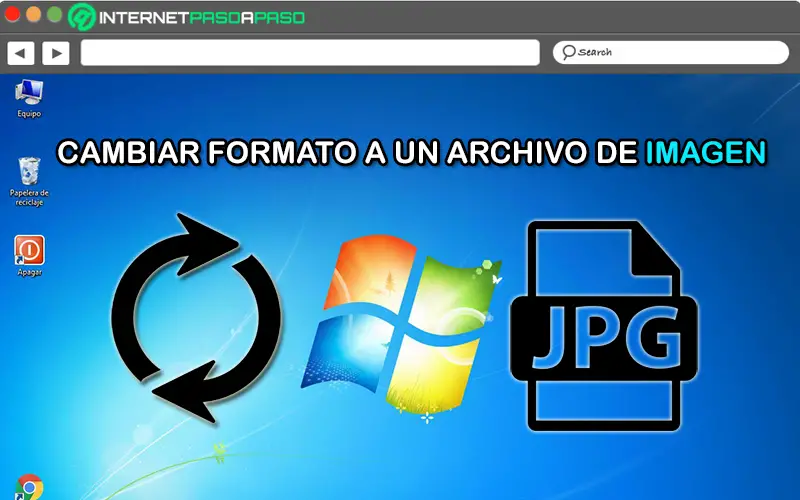Open the Equipo desktop icon

point(29,98)
